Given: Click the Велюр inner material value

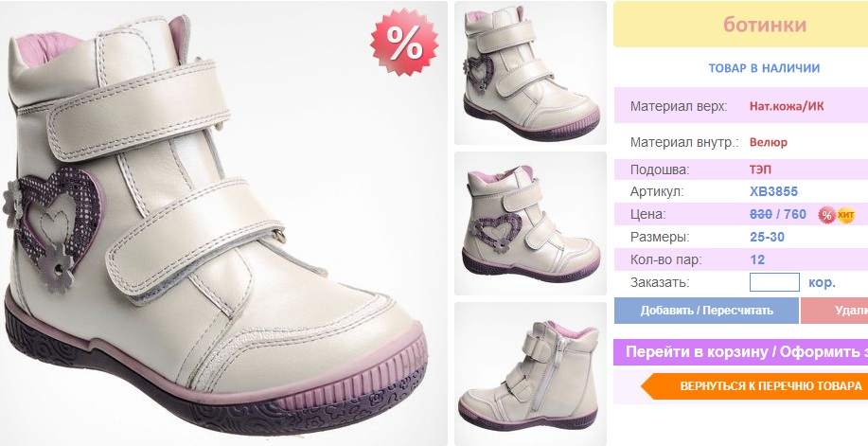Looking at the screenshot, I should click(769, 142).
